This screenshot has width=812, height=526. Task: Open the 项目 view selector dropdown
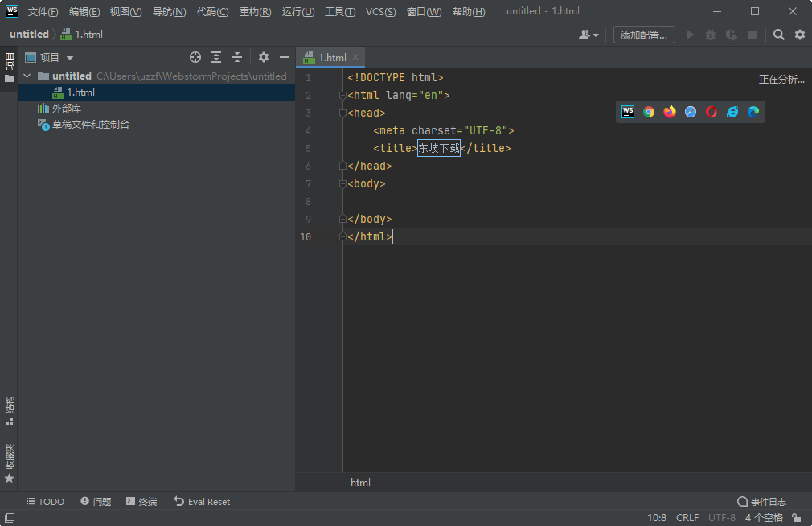click(x=49, y=58)
